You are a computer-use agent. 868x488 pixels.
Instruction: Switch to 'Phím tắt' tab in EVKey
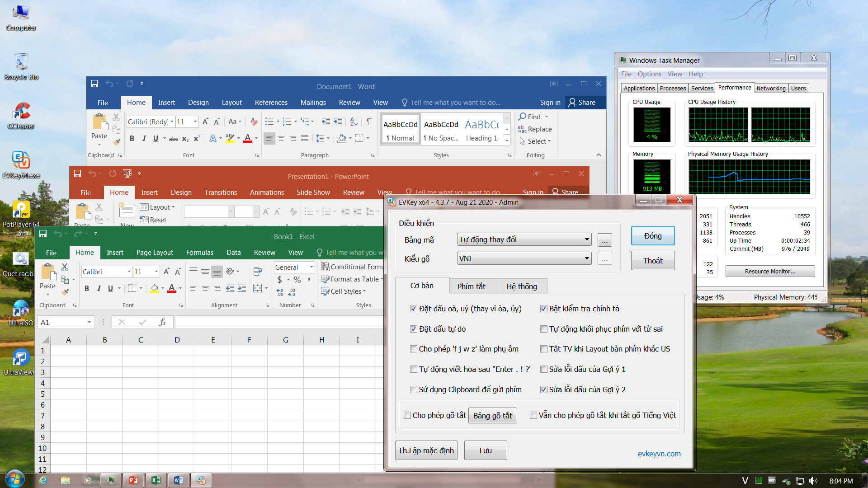471,286
